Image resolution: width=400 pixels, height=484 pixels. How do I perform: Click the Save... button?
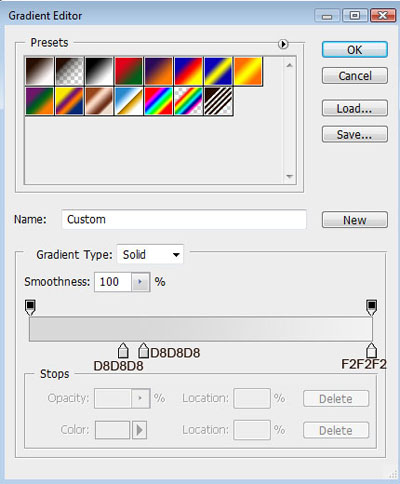(355, 134)
